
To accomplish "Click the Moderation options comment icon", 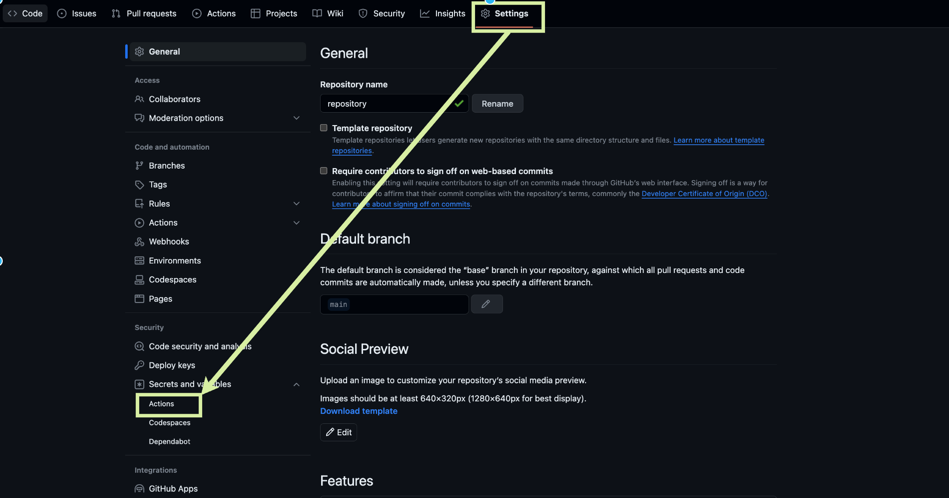I will pyautogui.click(x=139, y=118).
